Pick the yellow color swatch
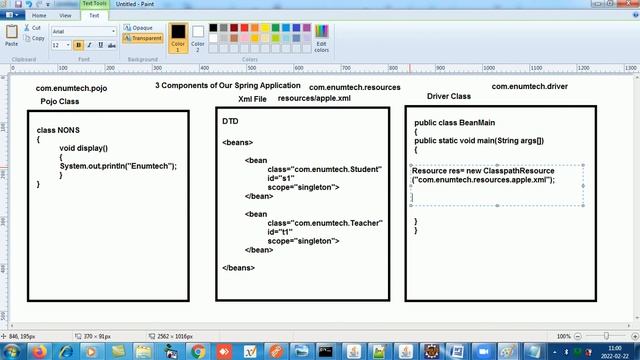 point(265,27)
